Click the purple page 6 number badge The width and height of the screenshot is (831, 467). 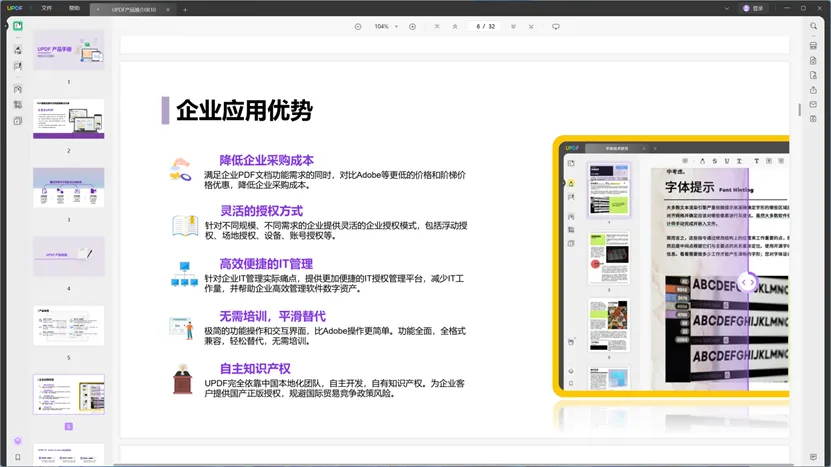pos(68,426)
